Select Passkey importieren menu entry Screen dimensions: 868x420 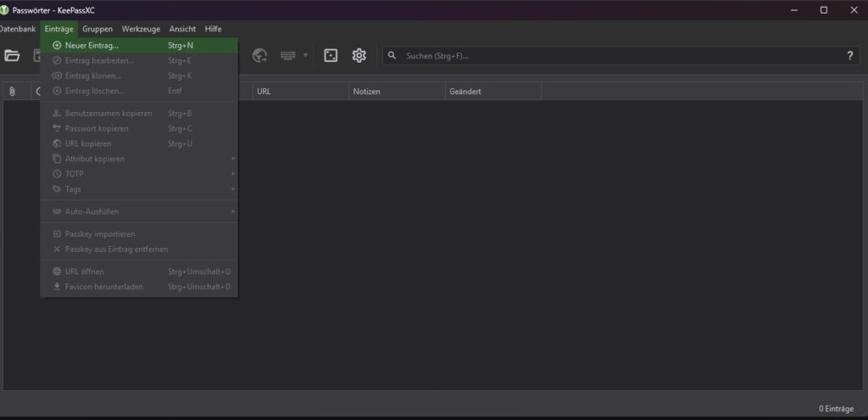[x=140, y=234]
